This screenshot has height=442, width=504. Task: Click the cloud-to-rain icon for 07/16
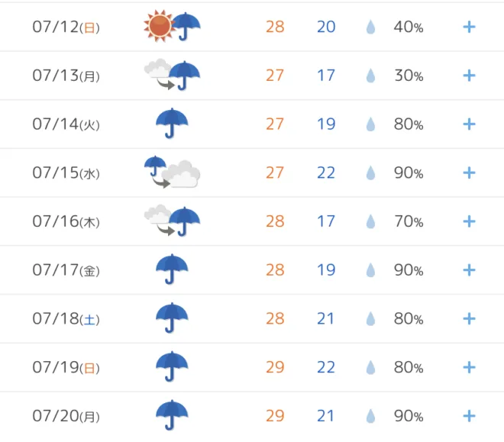[x=172, y=221]
